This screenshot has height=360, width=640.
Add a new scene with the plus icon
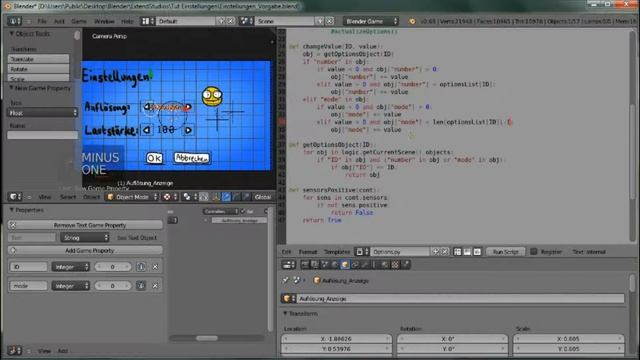click(x=320, y=21)
